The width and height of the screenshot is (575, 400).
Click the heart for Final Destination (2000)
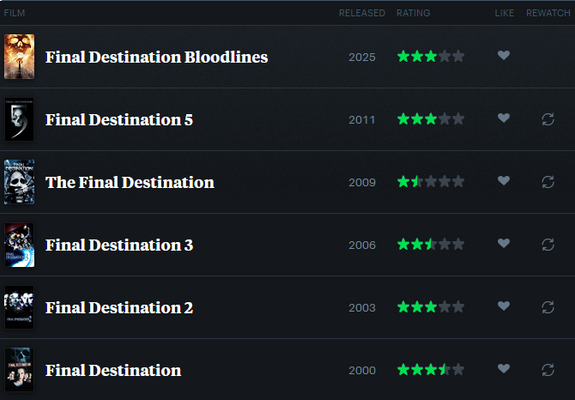click(503, 369)
